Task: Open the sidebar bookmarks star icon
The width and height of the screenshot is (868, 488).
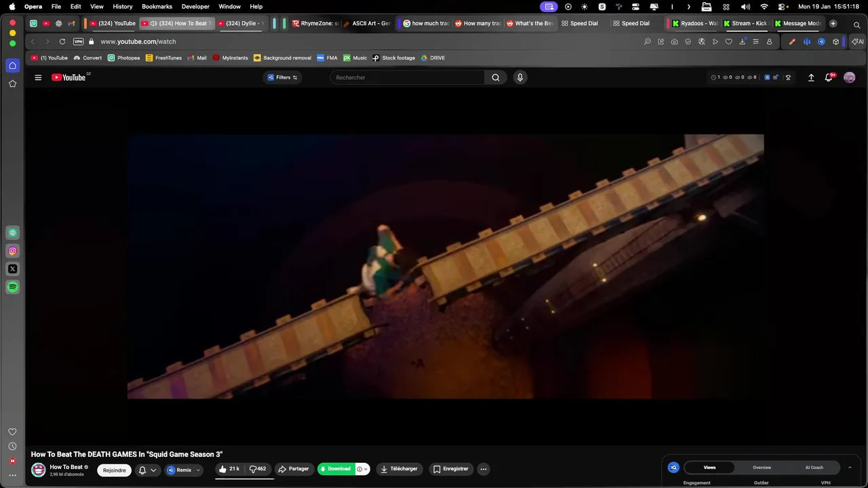Action: (x=12, y=84)
